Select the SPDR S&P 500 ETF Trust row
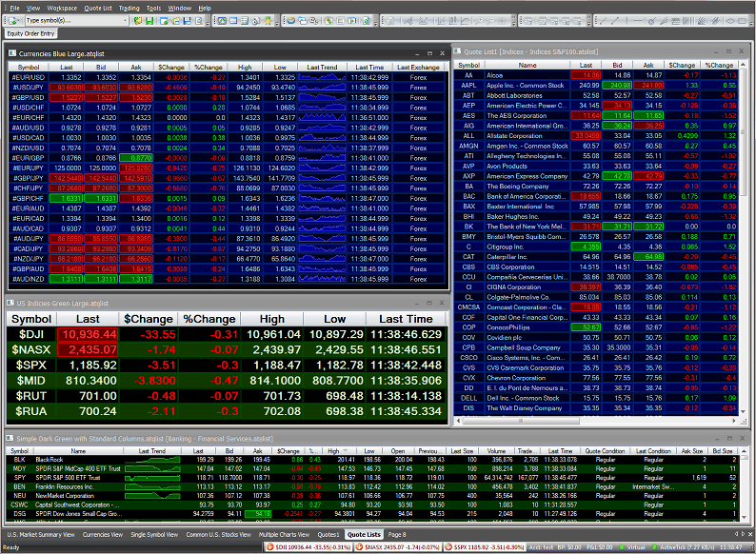This screenshot has width=756, height=554. [373, 478]
